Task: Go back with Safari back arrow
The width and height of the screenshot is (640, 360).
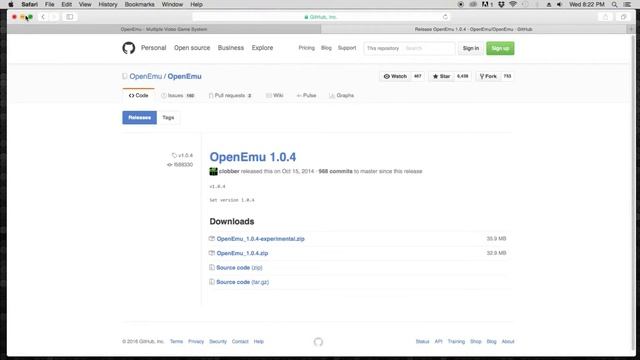Action: pyautogui.click(x=43, y=17)
